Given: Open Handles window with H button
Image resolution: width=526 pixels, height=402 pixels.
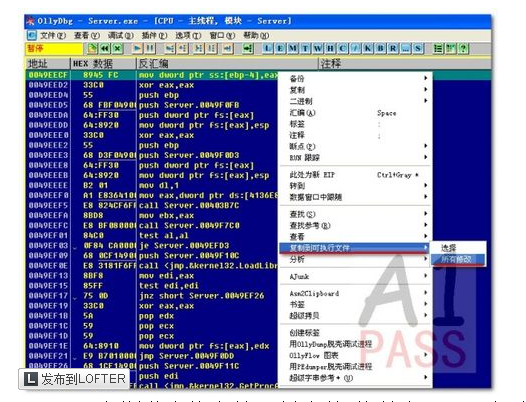Looking at the screenshot, I should [x=330, y=49].
